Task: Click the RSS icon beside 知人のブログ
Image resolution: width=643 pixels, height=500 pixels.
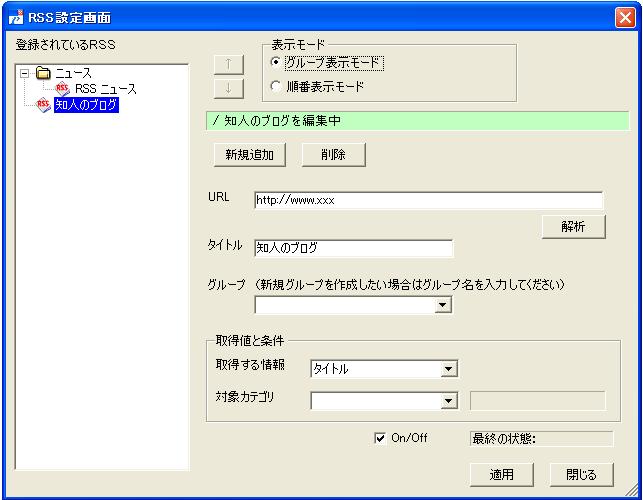Action: pos(43,104)
